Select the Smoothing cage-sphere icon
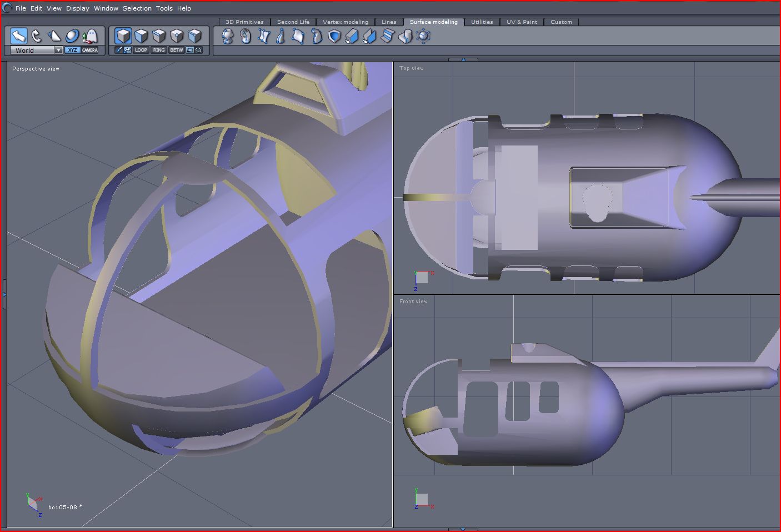 point(423,36)
